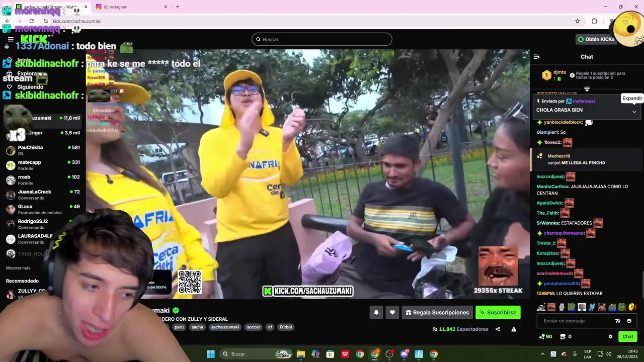The height and width of the screenshot is (362, 644).
Task: Open new browser tab with plus
Action: (178, 7)
